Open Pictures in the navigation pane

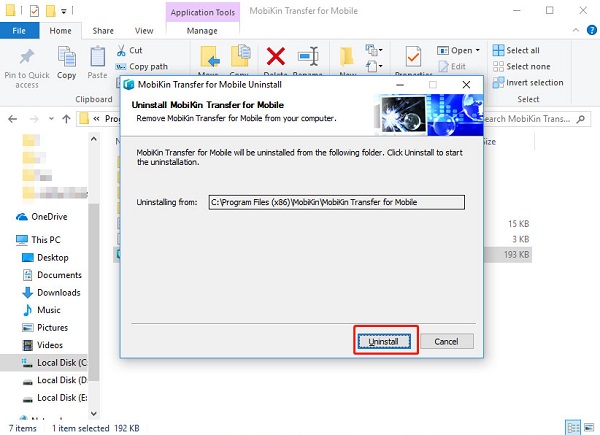(45, 327)
